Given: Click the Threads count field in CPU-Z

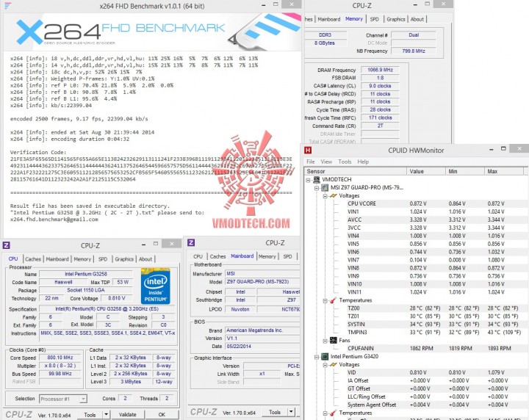Looking at the screenshot, I should tap(167, 399).
